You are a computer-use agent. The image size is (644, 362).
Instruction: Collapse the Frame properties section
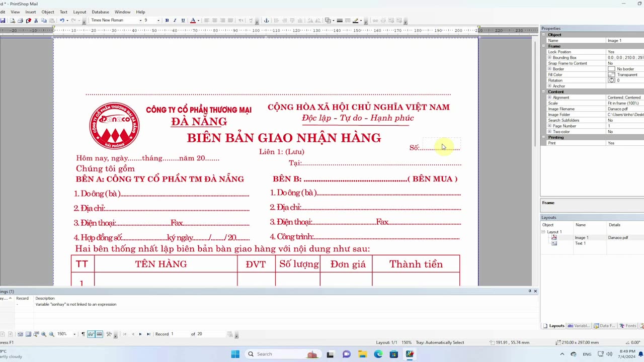pyautogui.click(x=544, y=46)
